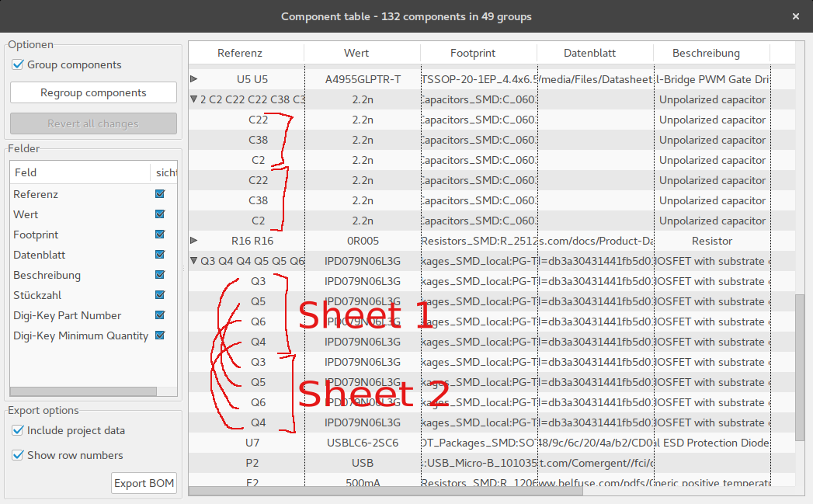This screenshot has width=813, height=504.
Task: Click the Datenblatt column header
Action: tap(595, 54)
